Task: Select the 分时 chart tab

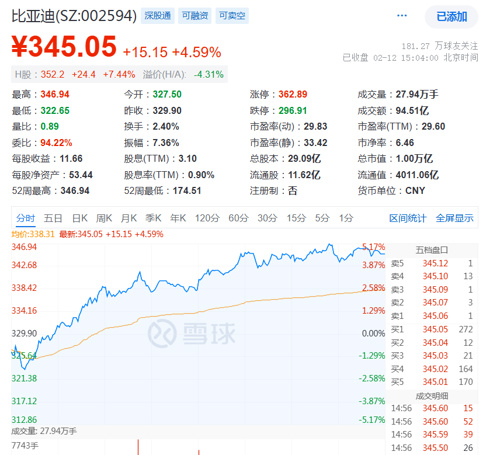Action: click(26, 218)
